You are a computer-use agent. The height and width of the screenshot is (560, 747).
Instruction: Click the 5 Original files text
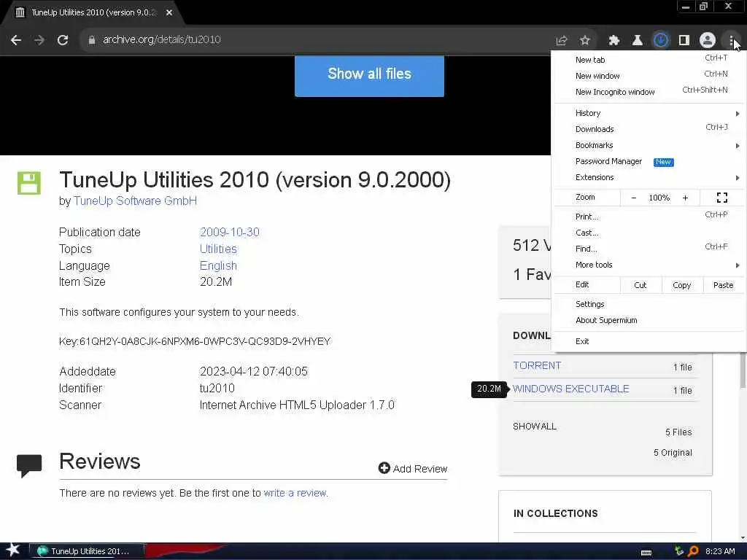click(673, 452)
